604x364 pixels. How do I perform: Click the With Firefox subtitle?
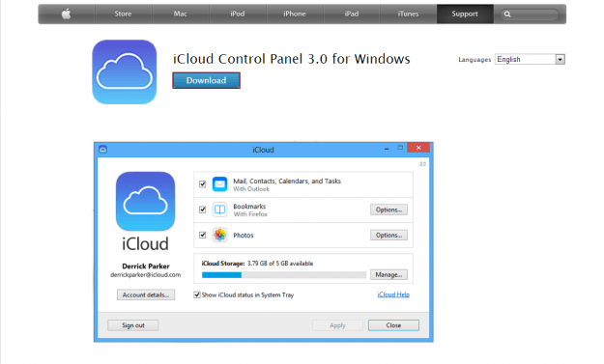[250, 214]
